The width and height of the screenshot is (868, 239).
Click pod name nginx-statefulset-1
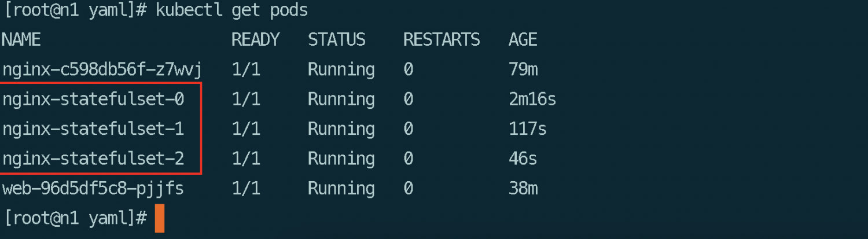93,129
